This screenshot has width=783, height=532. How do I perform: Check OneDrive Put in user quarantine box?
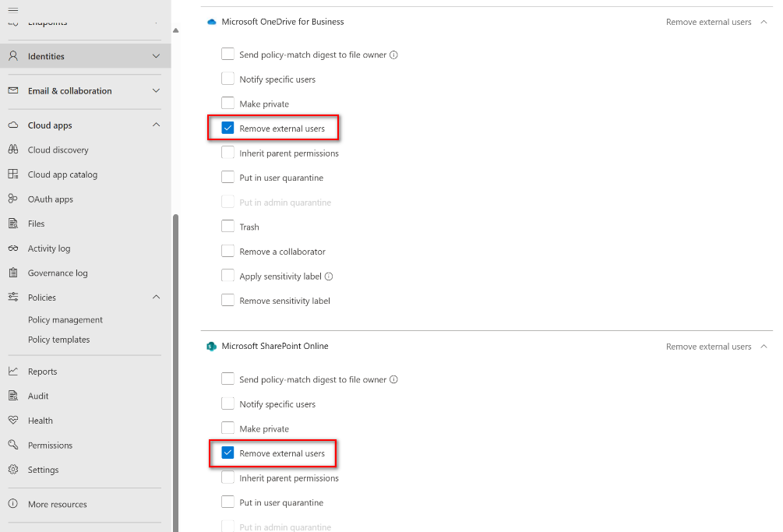(x=227, y=177)
